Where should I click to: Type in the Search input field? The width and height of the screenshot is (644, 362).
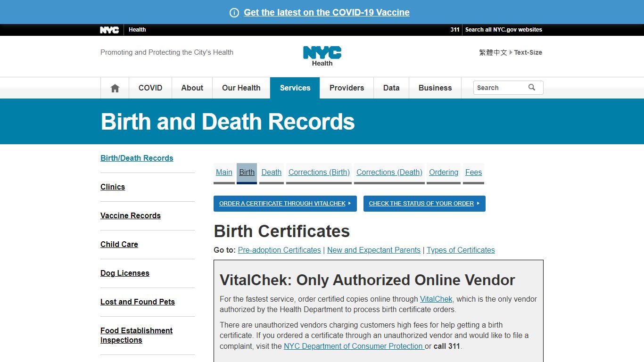coord(500,88)
